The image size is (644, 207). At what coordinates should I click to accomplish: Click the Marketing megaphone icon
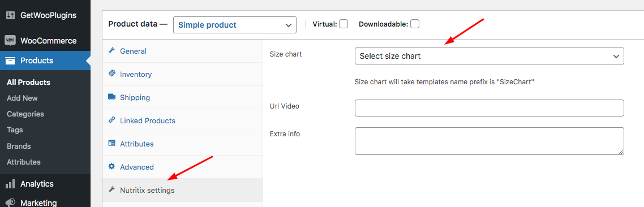tap(10, 202)
